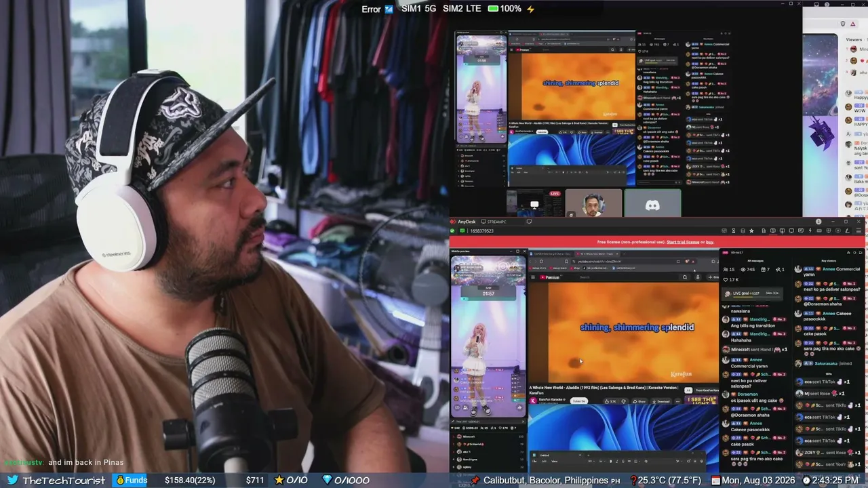
Task: Click the diamond icon beside 0/1000 in bottom bar
Action: coord(327,480)
